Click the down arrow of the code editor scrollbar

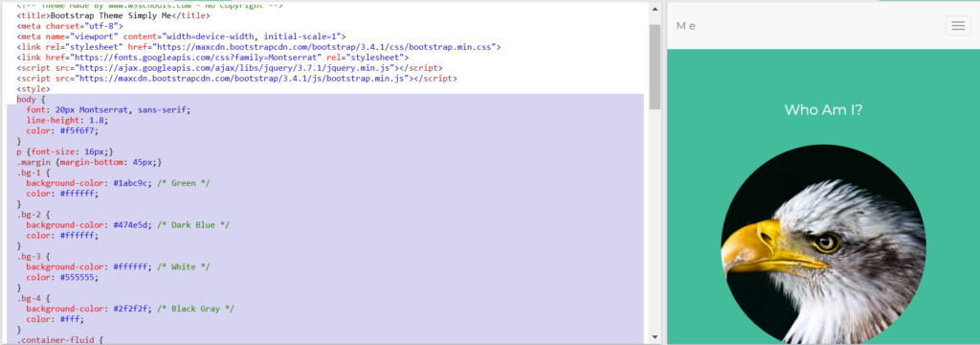(x=655, y=337)
